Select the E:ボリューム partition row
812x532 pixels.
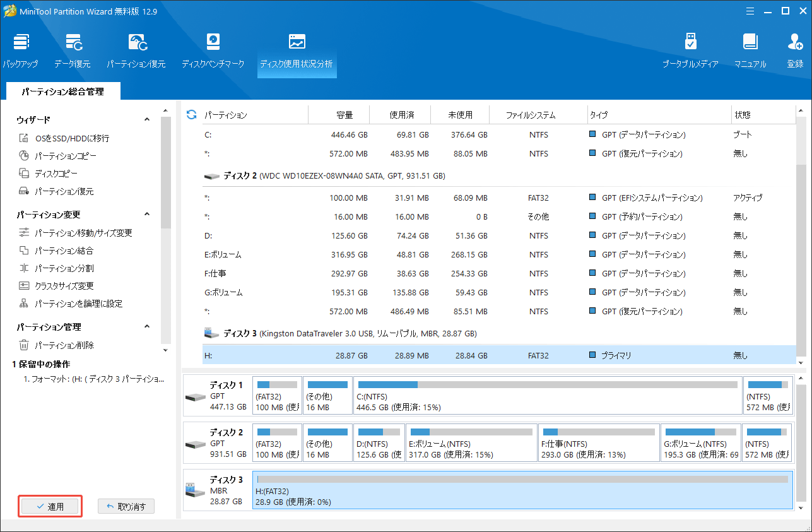click(x=498, y=254)
